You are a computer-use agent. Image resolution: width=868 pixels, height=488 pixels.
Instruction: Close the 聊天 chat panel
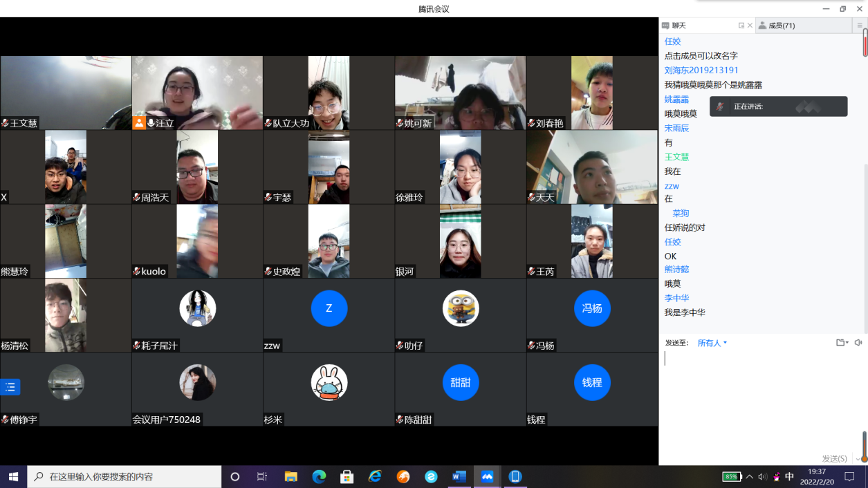pyautogui.click(x=750, y=26)
